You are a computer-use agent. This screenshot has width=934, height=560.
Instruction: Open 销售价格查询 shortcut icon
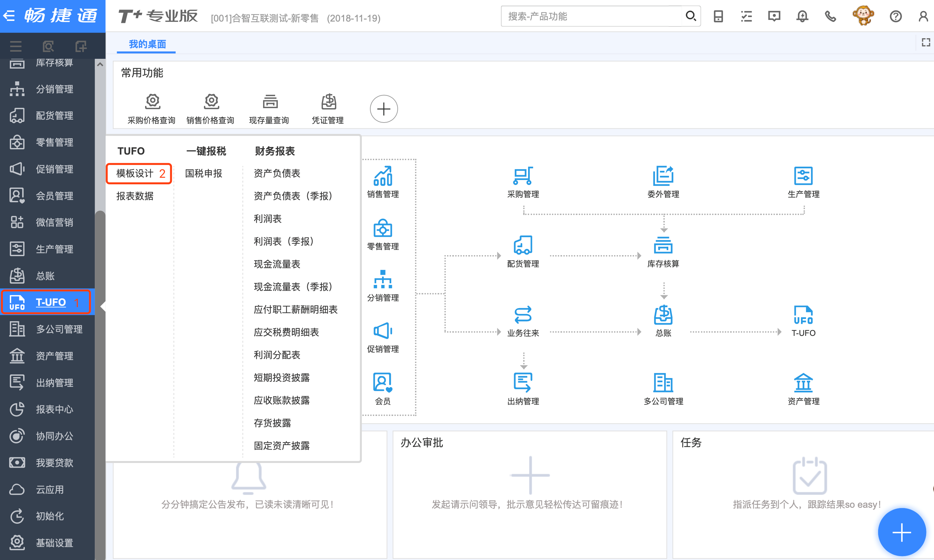(211, 101)
